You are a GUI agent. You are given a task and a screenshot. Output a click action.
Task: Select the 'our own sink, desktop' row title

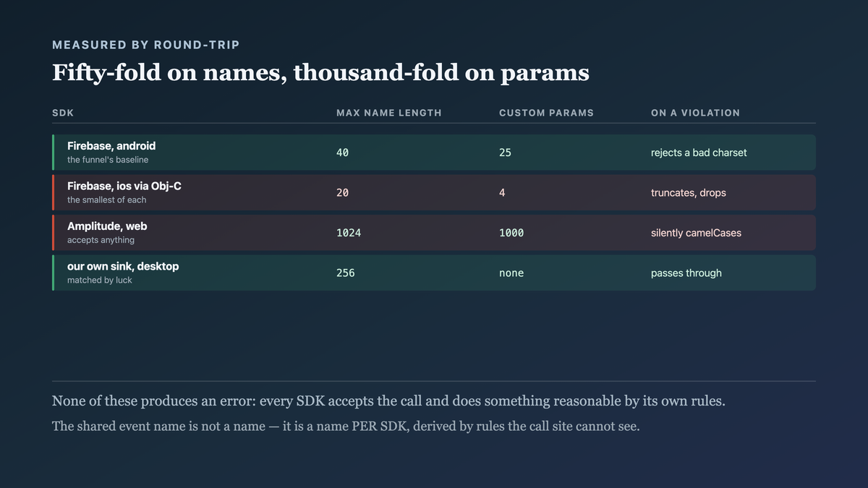tap(123, 266)
